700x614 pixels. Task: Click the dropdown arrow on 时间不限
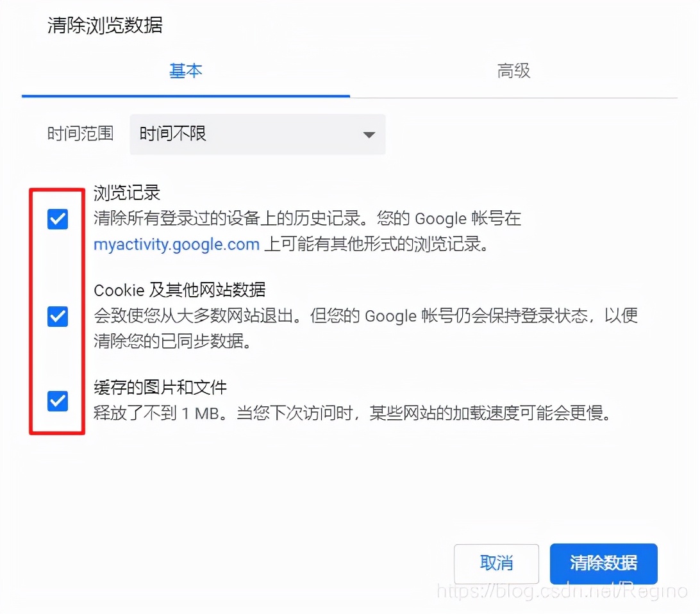369,135
